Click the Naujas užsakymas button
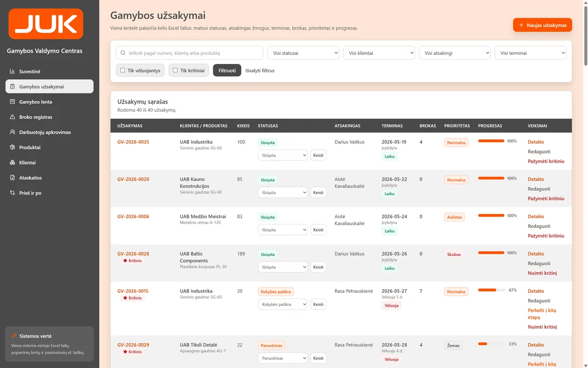Image resolution: width=588 pixels, height=368 pixels. pyautogui.click(x=543, y=25)
